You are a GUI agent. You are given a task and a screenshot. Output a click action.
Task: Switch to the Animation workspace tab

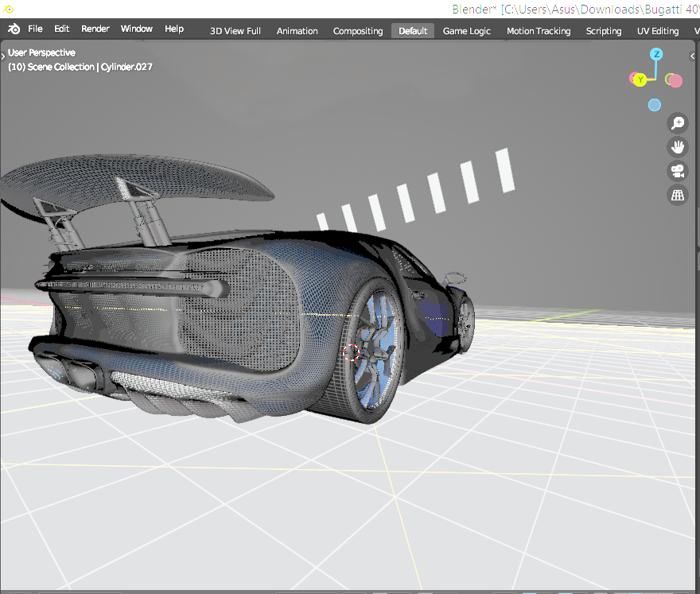[x=297, y=31]
